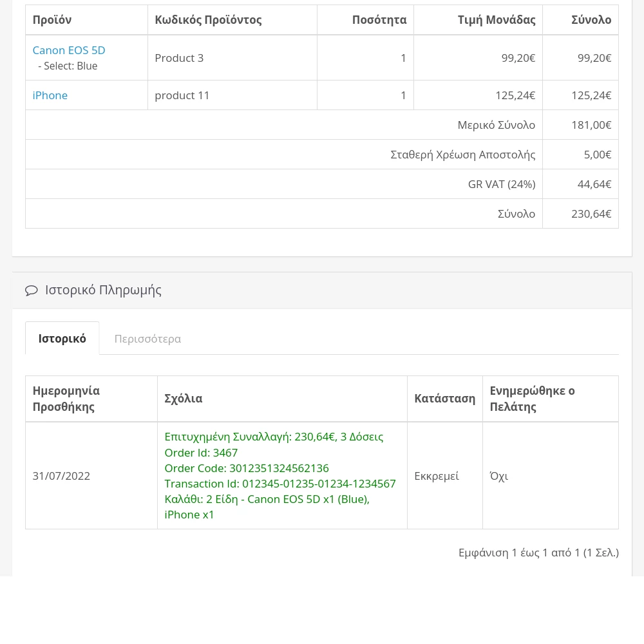Click the Product 3 code cell
Image resolution: width=644 pixels, height=644 pixels.
point(179,58)
